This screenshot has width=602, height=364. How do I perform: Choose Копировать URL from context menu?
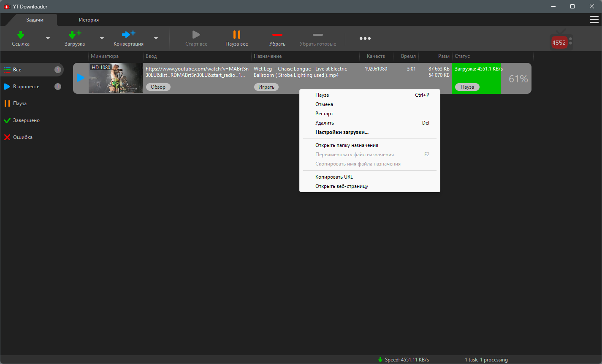click(x=334, y=177)
